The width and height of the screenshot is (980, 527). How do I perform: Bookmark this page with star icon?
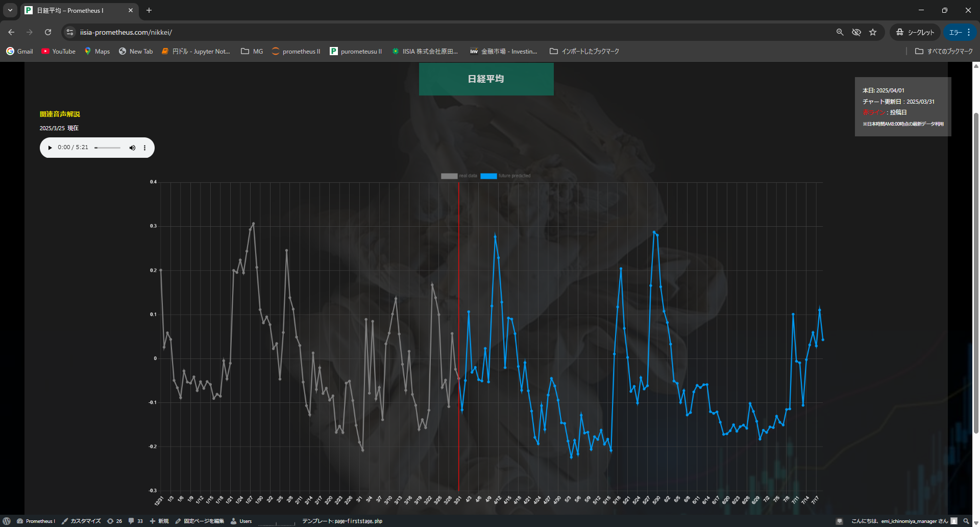click(873, 32)
